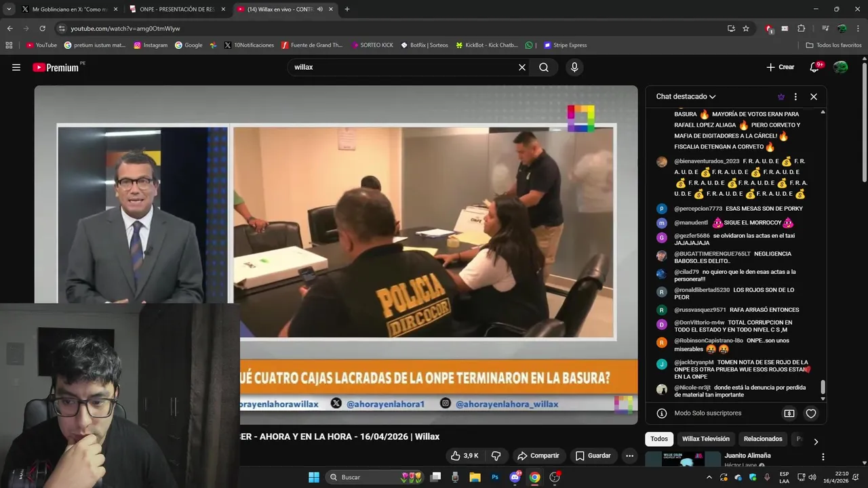Click the live chat scrollbar thumb
The image size is (868, 488).
[823, 387]
